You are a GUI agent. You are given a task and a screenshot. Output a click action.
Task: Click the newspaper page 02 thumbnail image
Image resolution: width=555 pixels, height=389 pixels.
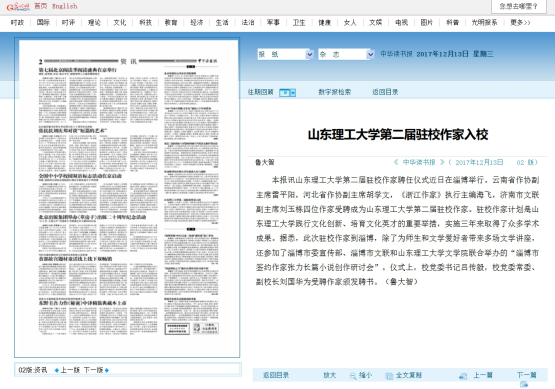point(128,198)
